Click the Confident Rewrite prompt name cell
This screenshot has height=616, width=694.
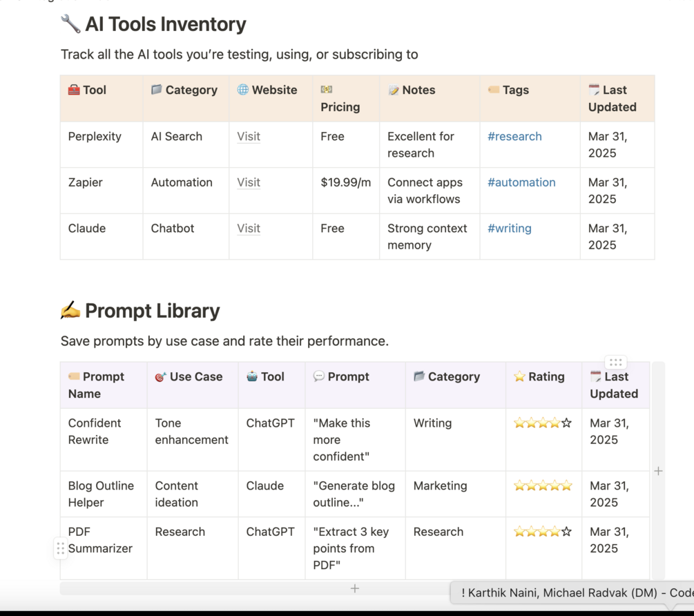(95, 431)
